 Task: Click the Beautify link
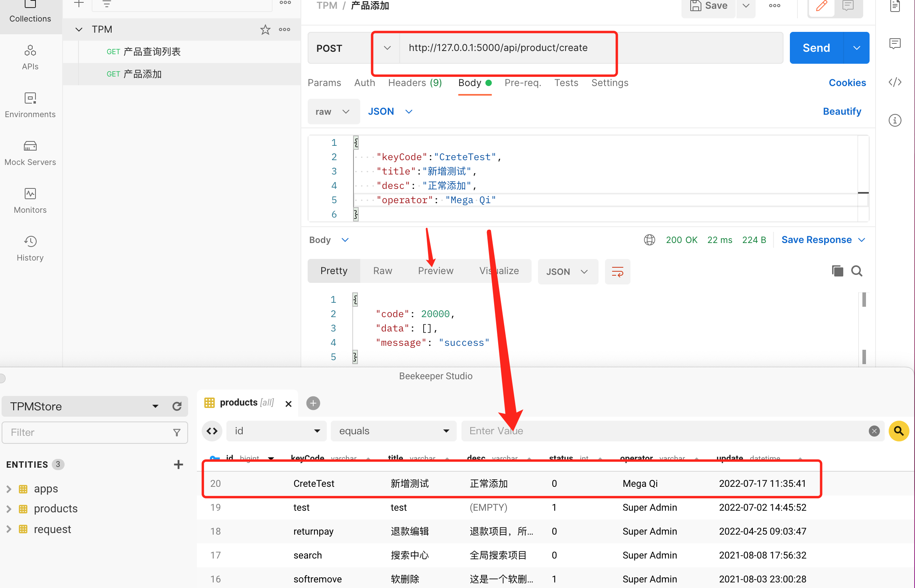[842, 112]
